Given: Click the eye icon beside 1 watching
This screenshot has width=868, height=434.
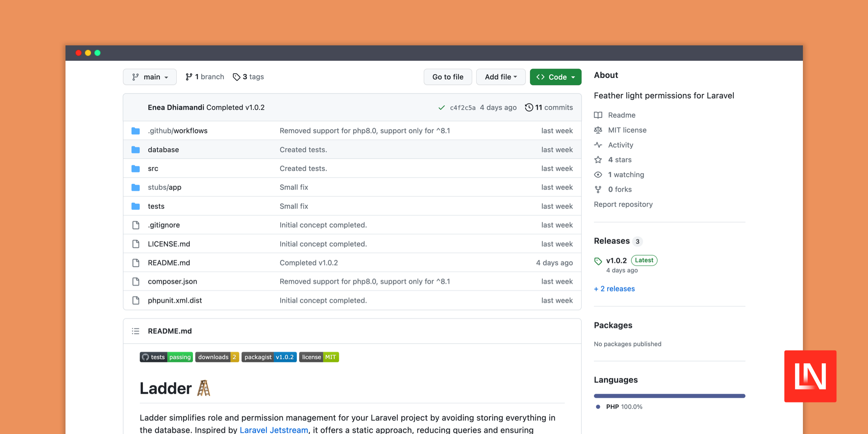Looking at the screenshot, I should point(598,175).
